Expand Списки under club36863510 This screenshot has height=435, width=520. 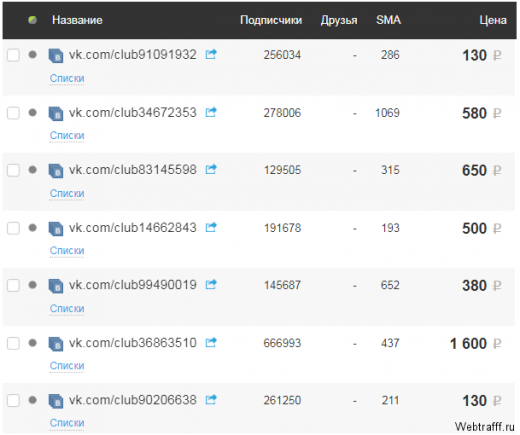point(67,366)
